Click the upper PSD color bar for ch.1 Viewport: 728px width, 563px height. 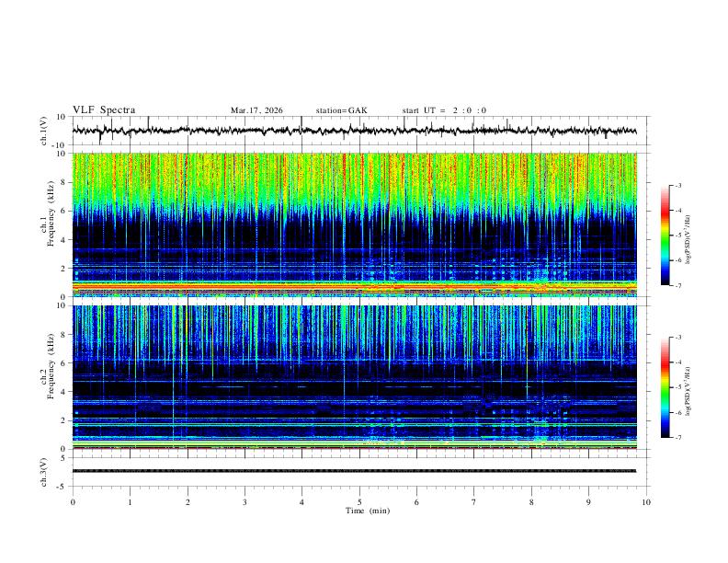665,236
